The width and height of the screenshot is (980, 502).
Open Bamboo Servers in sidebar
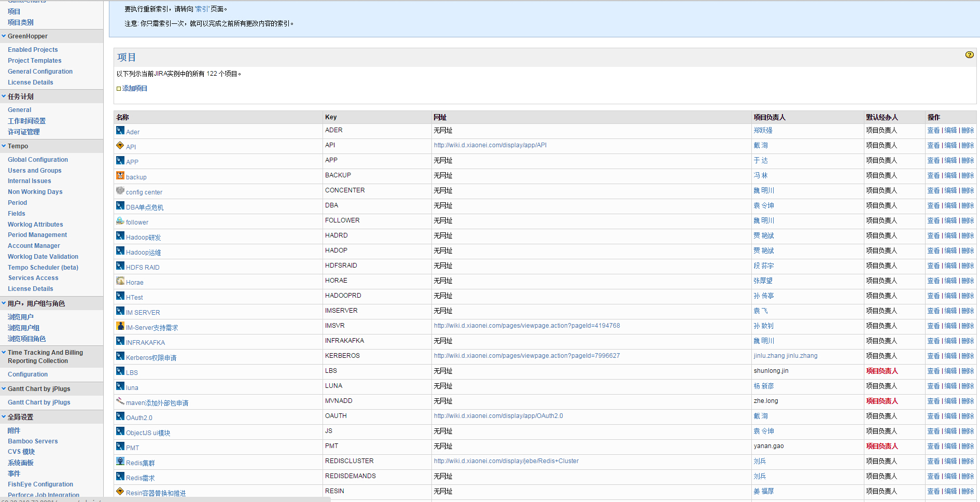[33, 441]
